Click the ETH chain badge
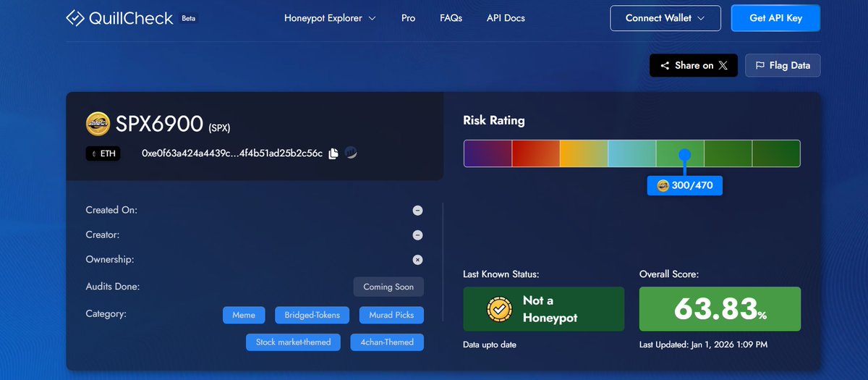Viewport: 868px width, 380px height. [x=103, y=153]
